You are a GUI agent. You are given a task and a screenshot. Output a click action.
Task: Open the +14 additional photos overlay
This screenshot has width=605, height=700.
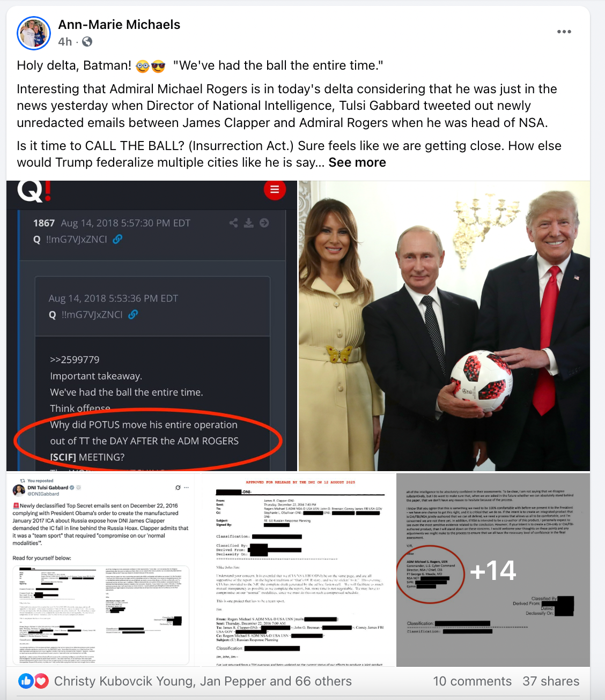(493, 570)
